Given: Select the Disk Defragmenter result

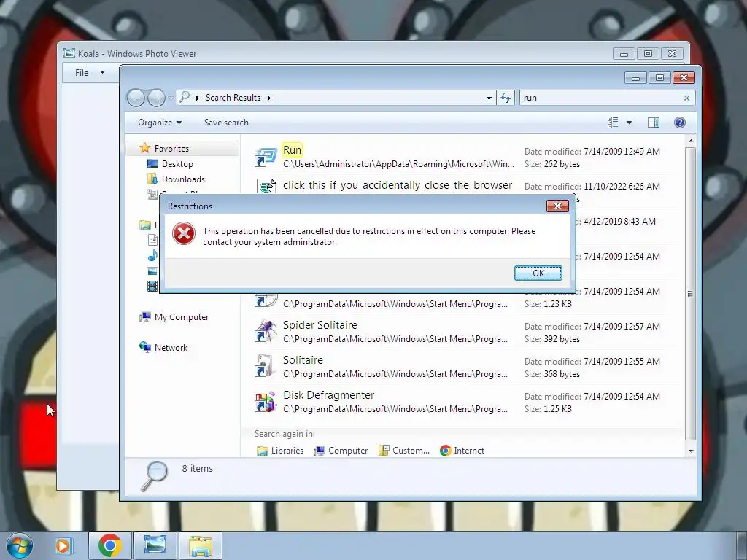Looking at the screenshot, I should (465, 402).
